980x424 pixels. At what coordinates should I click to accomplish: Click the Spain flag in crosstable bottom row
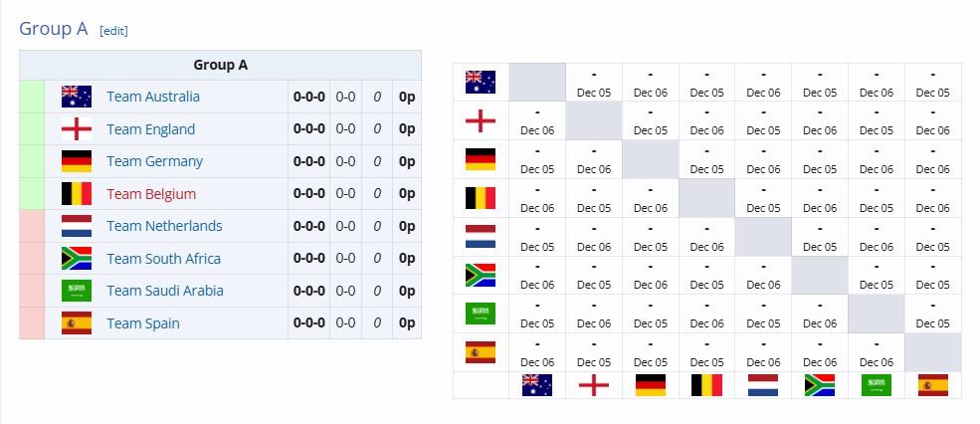pyautogui.click(x=933, y=385)
